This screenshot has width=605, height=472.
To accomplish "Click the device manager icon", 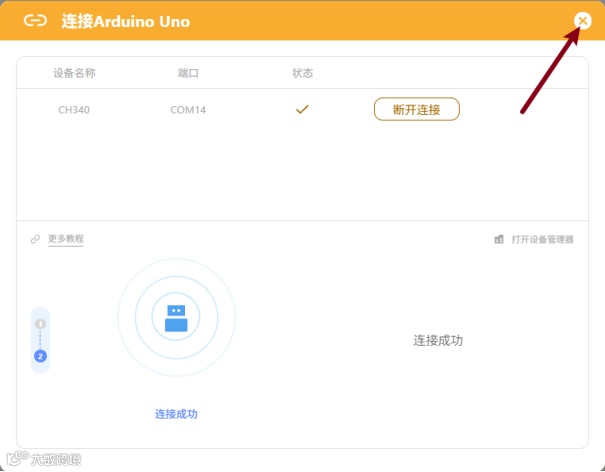I will (x=499, y=239).
